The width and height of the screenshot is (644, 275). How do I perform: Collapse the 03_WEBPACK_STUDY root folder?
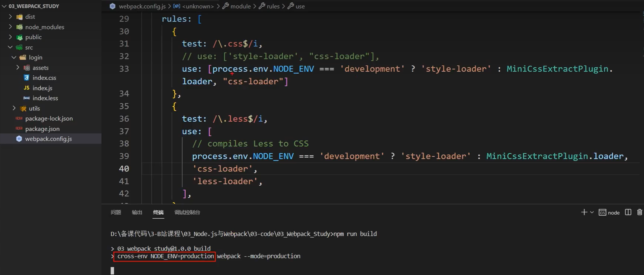coord(4,6)
